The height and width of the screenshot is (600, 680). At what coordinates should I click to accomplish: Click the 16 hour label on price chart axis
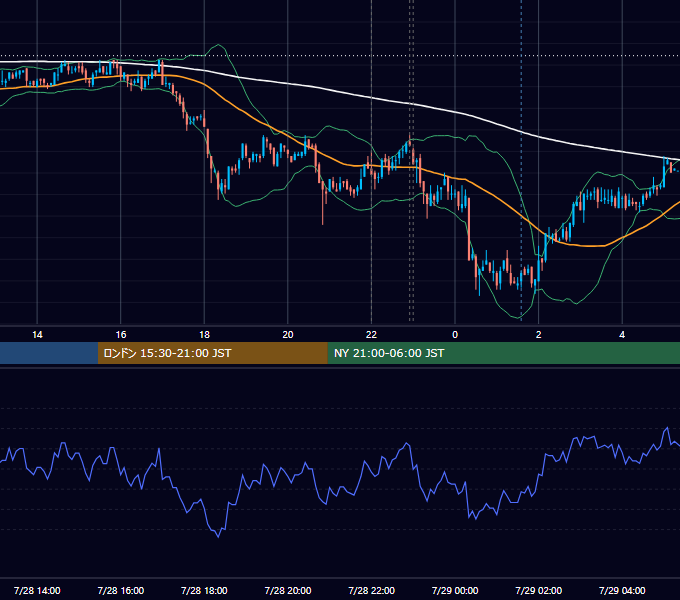[x=121, y=335]
